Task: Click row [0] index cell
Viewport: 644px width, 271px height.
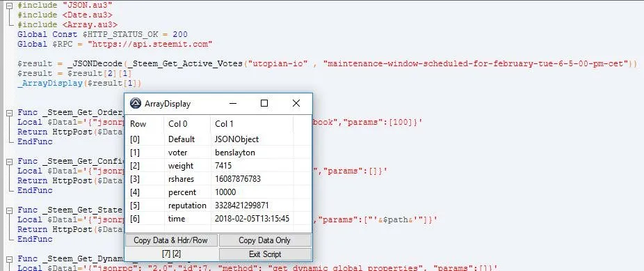Action: point(145,139)
